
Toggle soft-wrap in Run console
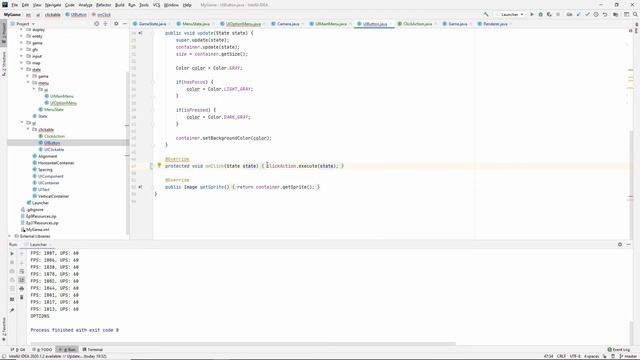click(22, 271)
